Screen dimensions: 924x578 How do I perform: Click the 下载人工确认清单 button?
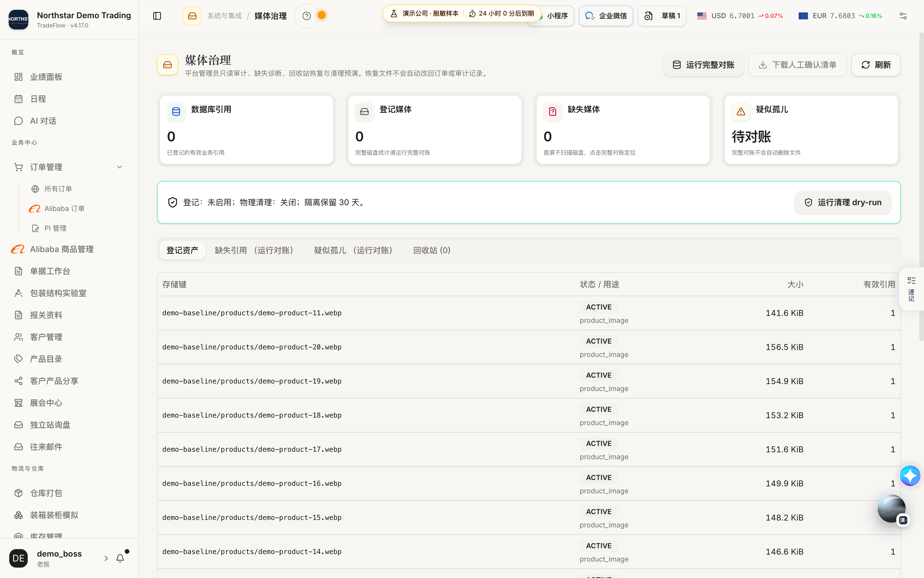[x=797, y=65]
